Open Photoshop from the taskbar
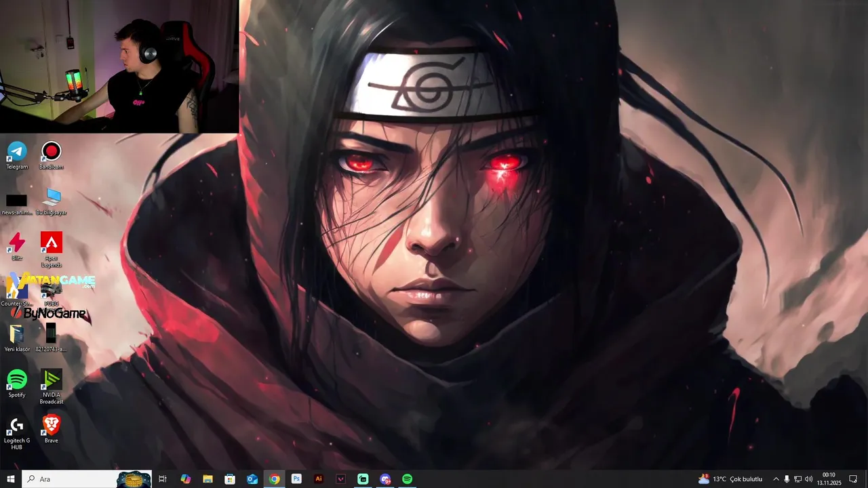Screen dimensions: 868x488 tap(296, 479)
